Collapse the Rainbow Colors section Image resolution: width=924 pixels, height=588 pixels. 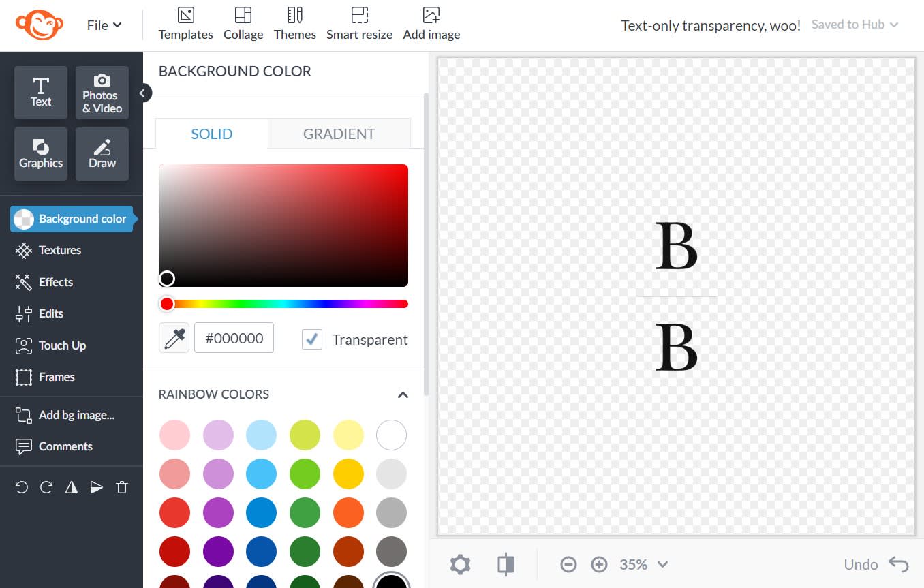[403, 394]
